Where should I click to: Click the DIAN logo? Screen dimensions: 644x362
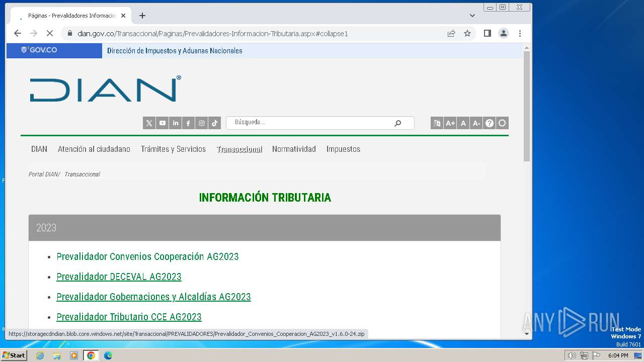(105, 89)
